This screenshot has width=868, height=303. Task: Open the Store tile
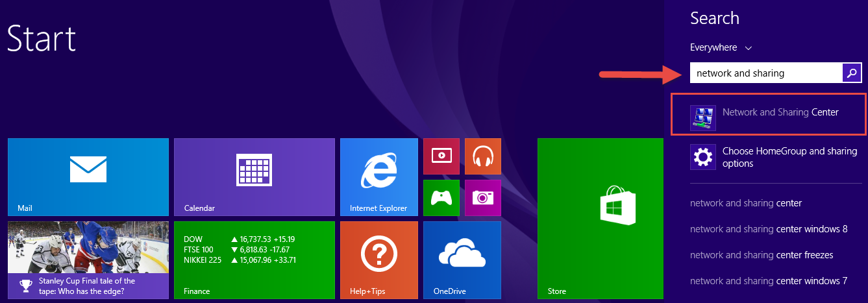tap(600, 219)
